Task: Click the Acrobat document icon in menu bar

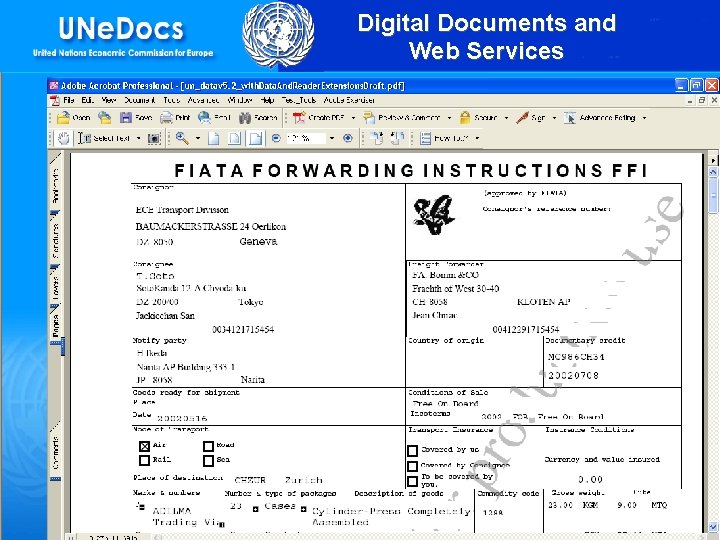Action: click(x=55, y=100)
